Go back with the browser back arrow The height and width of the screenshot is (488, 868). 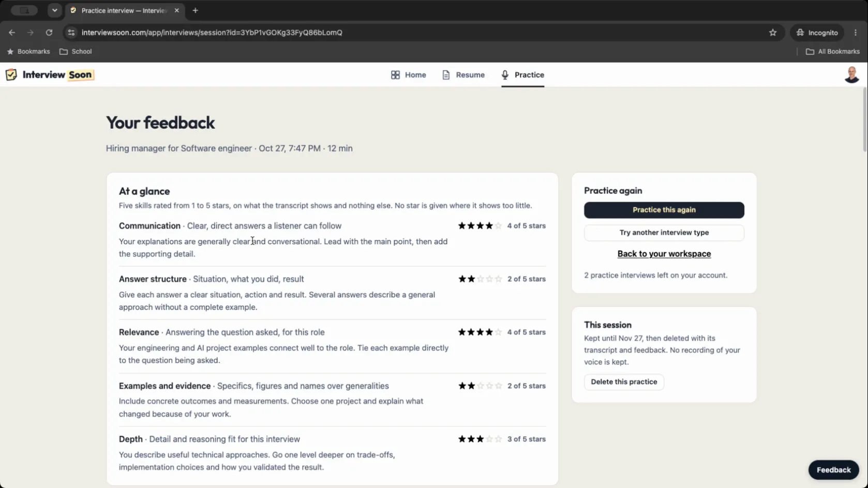[12, 33]
